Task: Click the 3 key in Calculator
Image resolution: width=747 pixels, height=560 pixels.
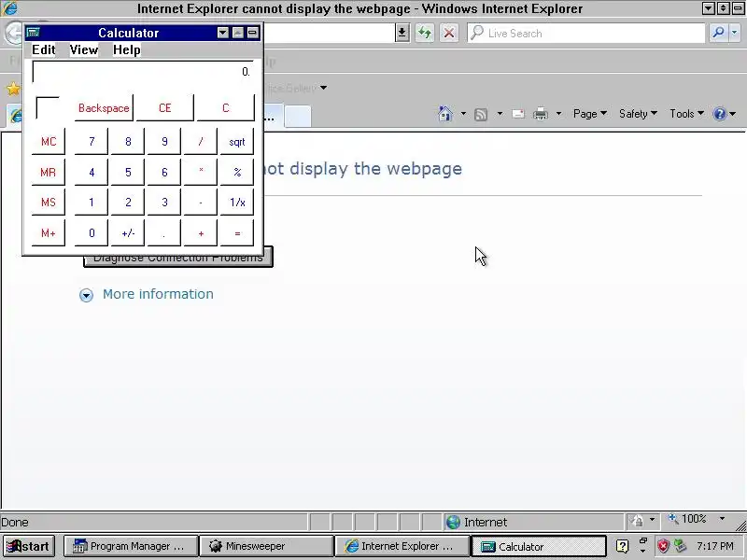Action: 164,203
